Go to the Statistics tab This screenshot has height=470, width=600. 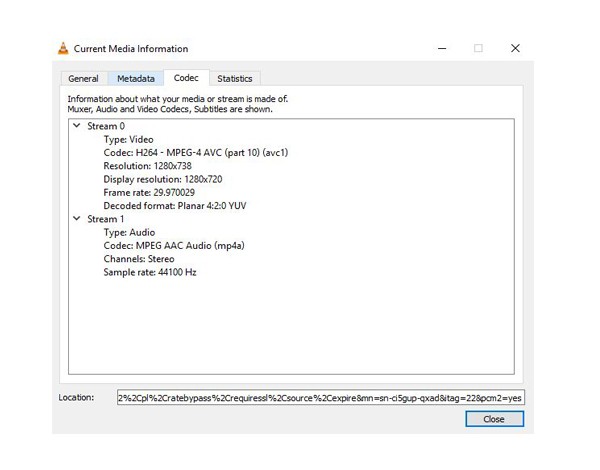click(x=235, y=78)
